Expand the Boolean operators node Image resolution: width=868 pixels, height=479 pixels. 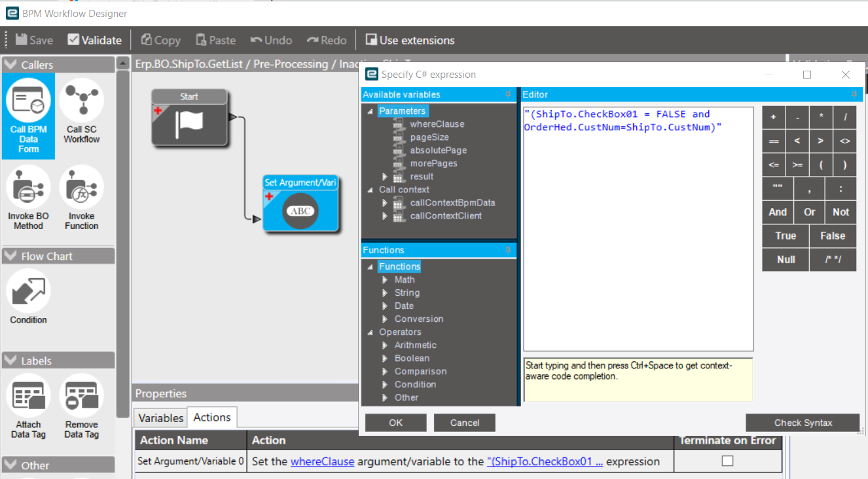(386, 358)
